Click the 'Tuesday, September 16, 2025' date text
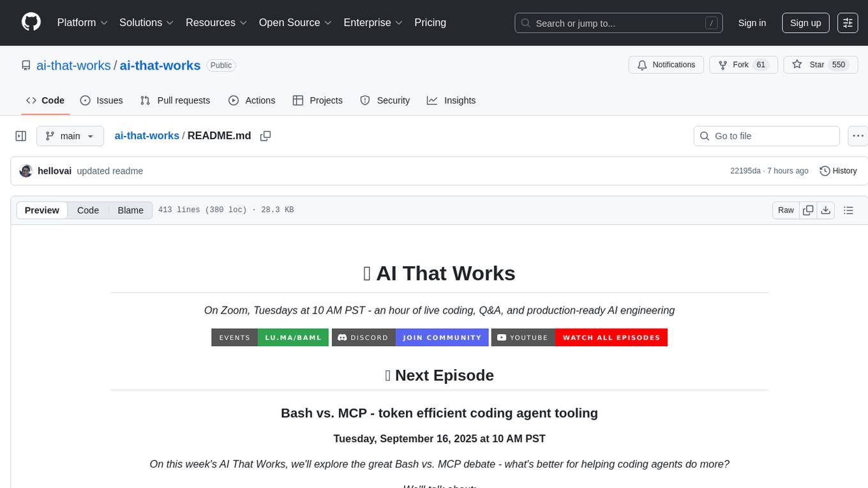The width and height of the screenshot is (868, 488). [x=439, y=439]
